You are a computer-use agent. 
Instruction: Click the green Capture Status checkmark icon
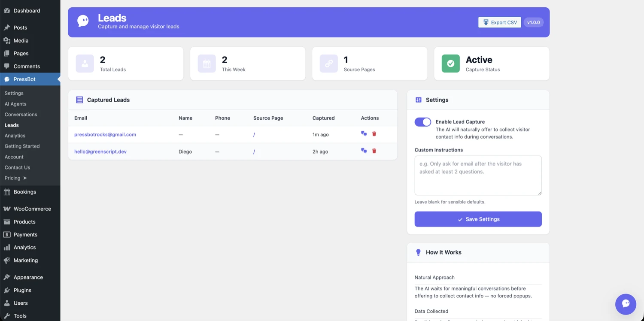pos(450,63)
